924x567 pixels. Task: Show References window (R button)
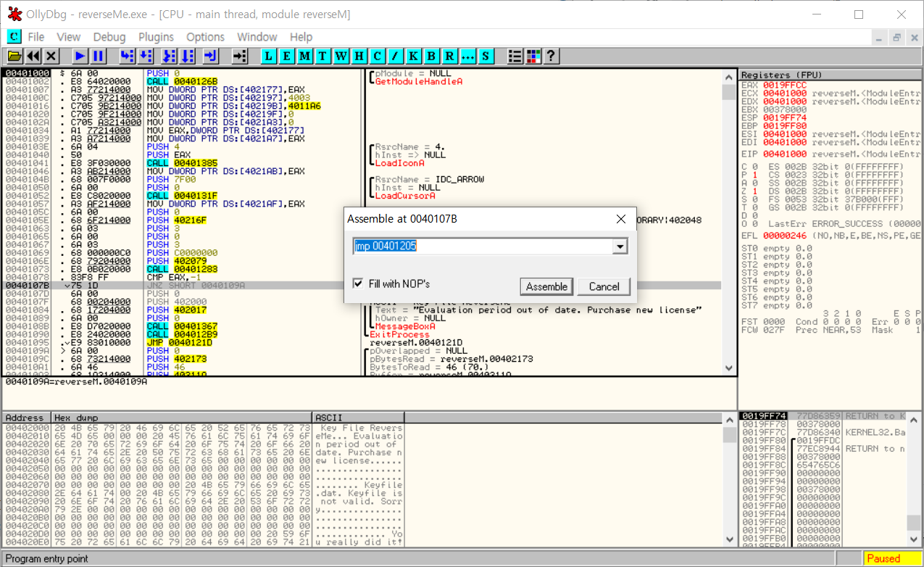click(450, 56)
